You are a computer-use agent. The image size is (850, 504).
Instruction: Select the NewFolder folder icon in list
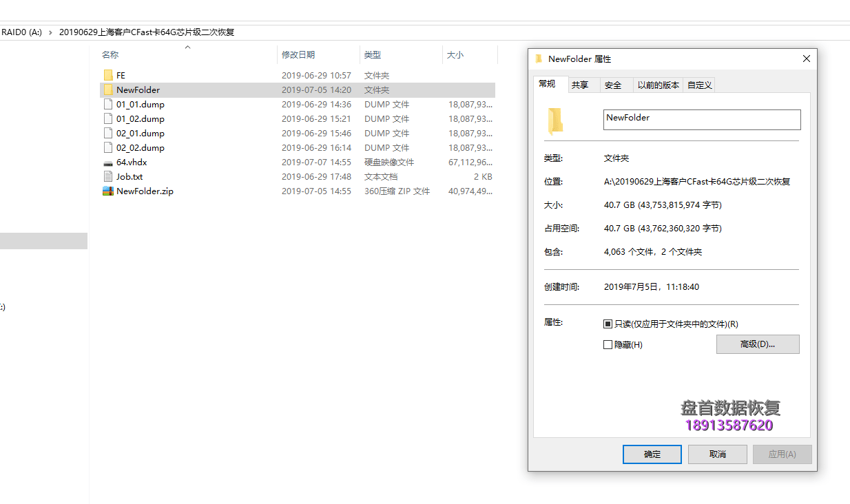[x=108, y=90]
